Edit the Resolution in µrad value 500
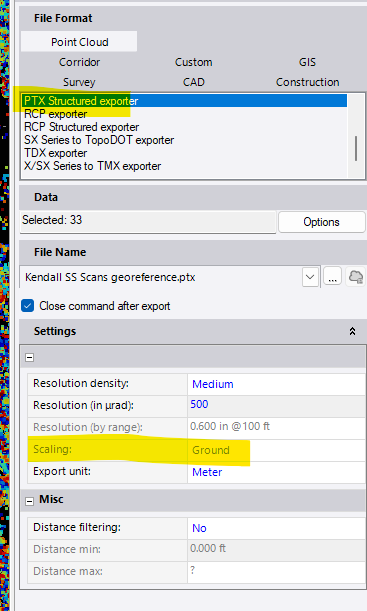Image resolution: width=367 pixels, height=611 pixels. 276,405
